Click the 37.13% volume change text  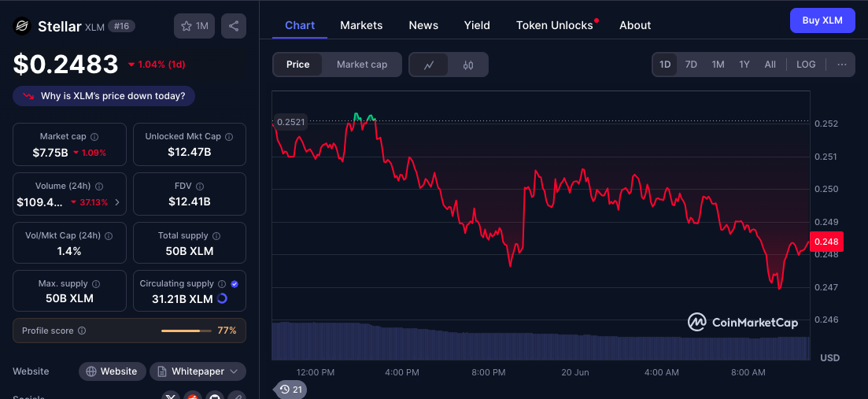tap(93, 202)
